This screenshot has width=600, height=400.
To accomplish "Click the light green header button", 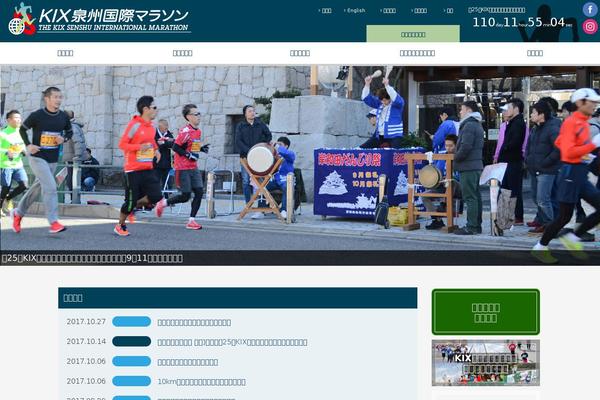I will pyautogui.click(x=413, y=34).
